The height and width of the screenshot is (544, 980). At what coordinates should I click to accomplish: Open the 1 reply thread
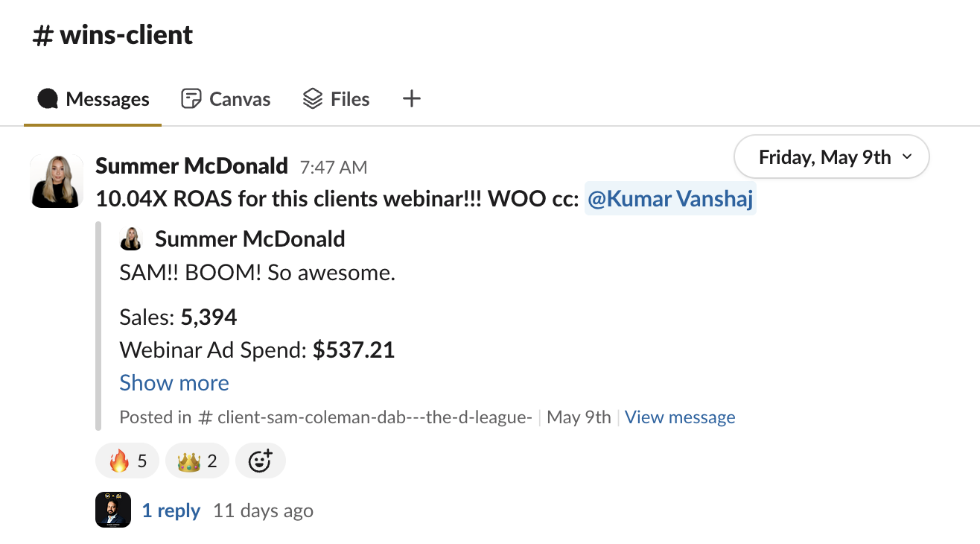click(x=171, y=510)
